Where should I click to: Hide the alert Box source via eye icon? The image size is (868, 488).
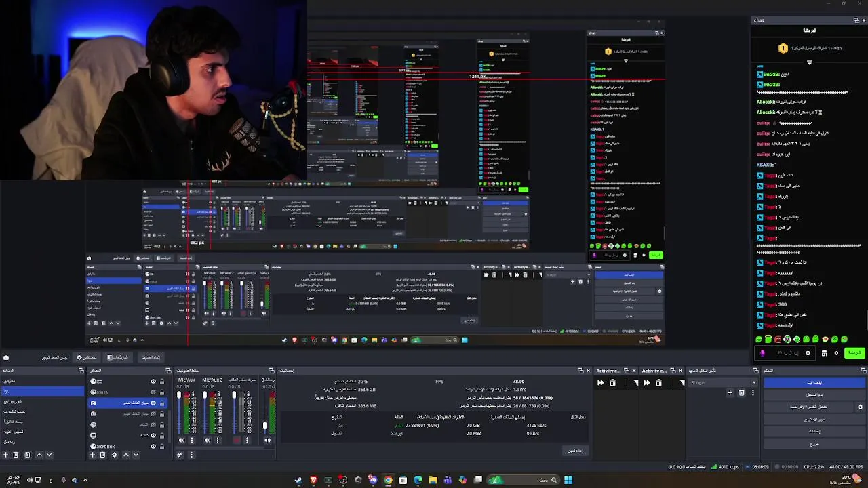(153, 446)
